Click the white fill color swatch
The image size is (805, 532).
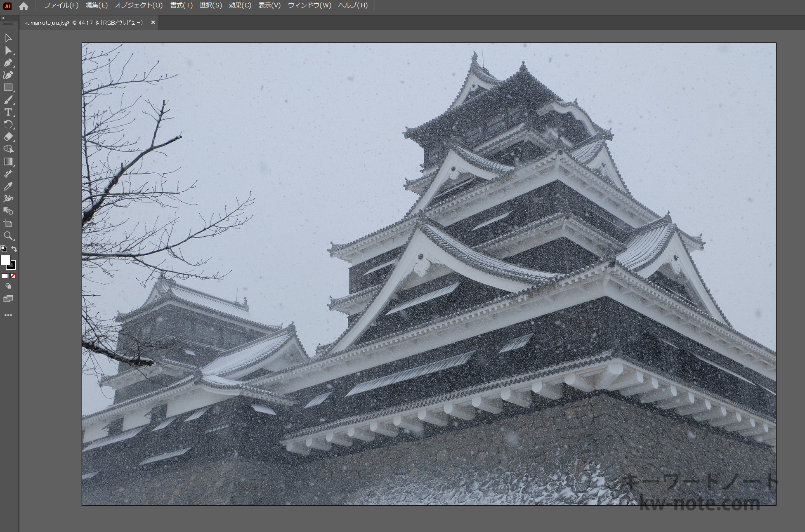pyautogui.click(x=5, y=260)
